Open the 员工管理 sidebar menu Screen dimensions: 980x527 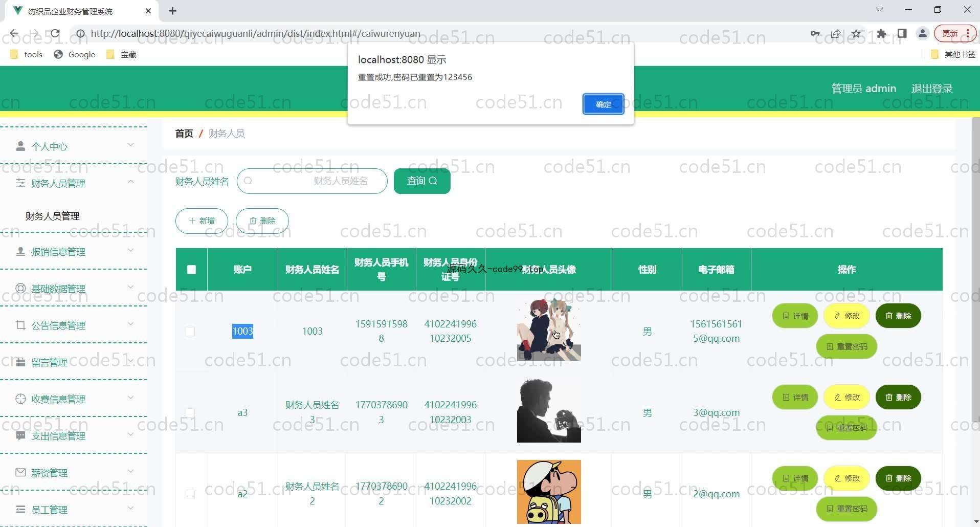pyautogui.click(x=74, y=510)
